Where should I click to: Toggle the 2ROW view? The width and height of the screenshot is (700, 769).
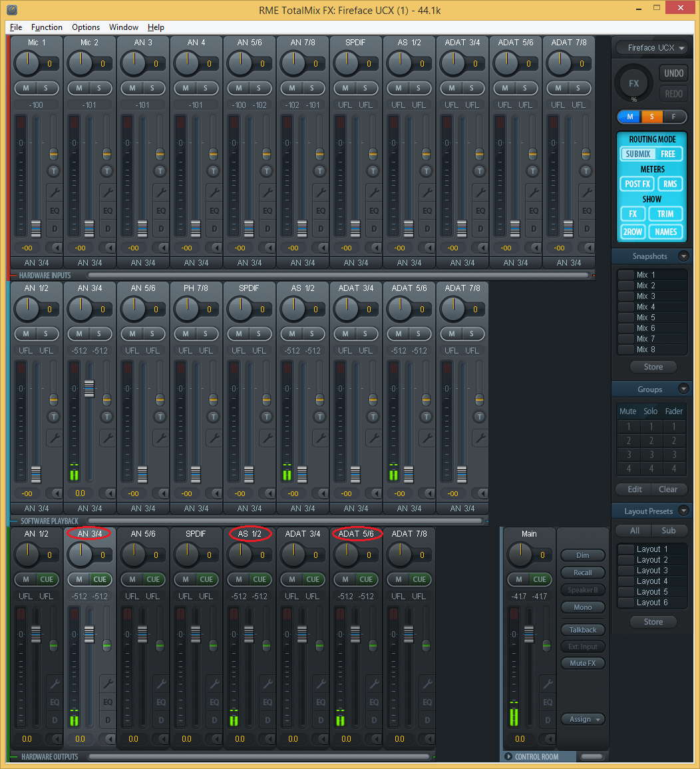(x=632, y=232)
